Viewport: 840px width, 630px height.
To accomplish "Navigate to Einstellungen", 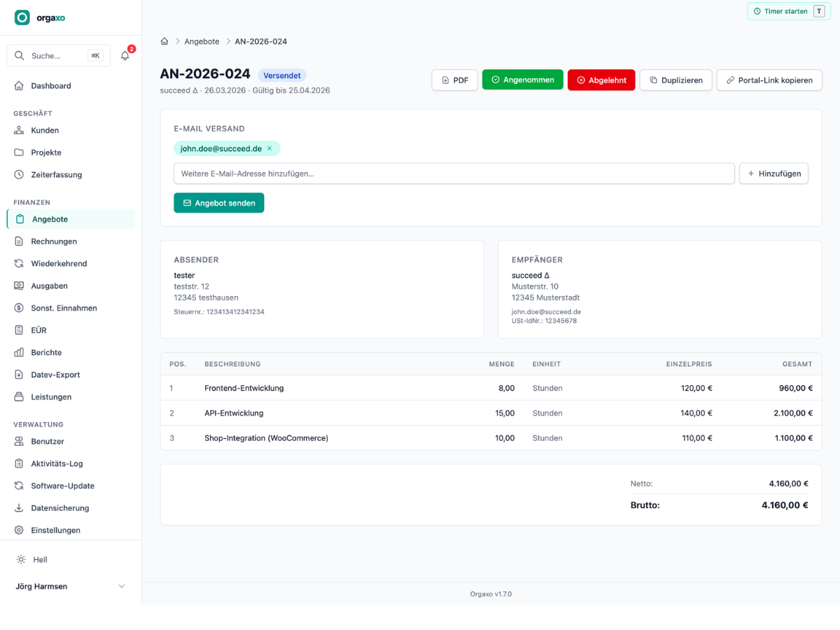I will point(71,531).
